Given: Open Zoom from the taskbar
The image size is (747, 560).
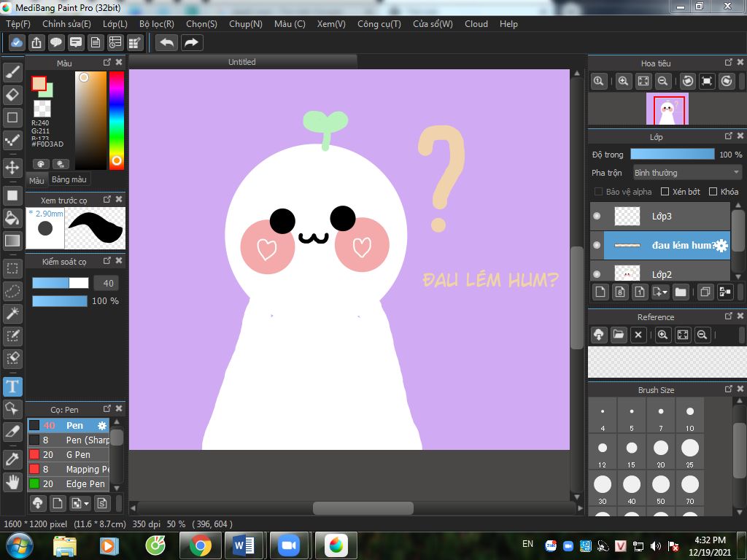Looking at the screenshot, I should point(289,545).
